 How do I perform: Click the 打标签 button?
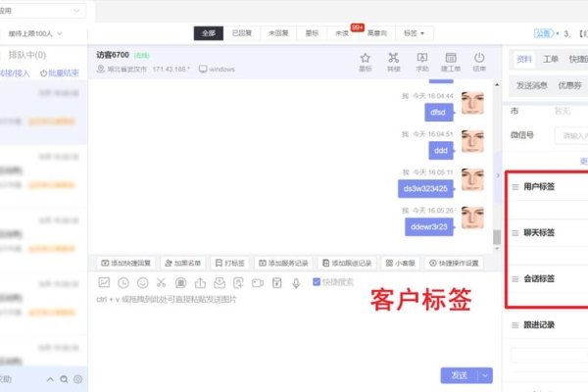230,263
